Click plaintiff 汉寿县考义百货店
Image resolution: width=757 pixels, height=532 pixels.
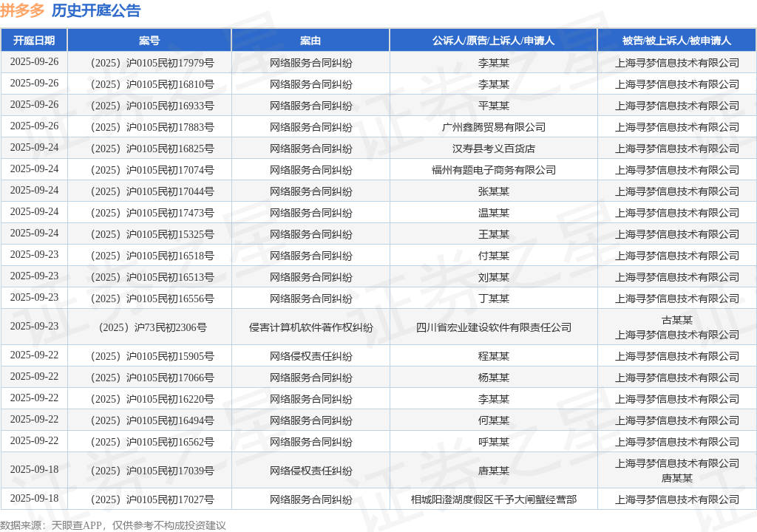[493, 149]
